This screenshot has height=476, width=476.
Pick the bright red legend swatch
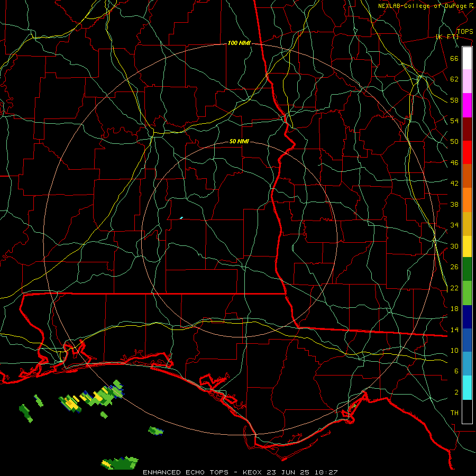coord(467,152)
